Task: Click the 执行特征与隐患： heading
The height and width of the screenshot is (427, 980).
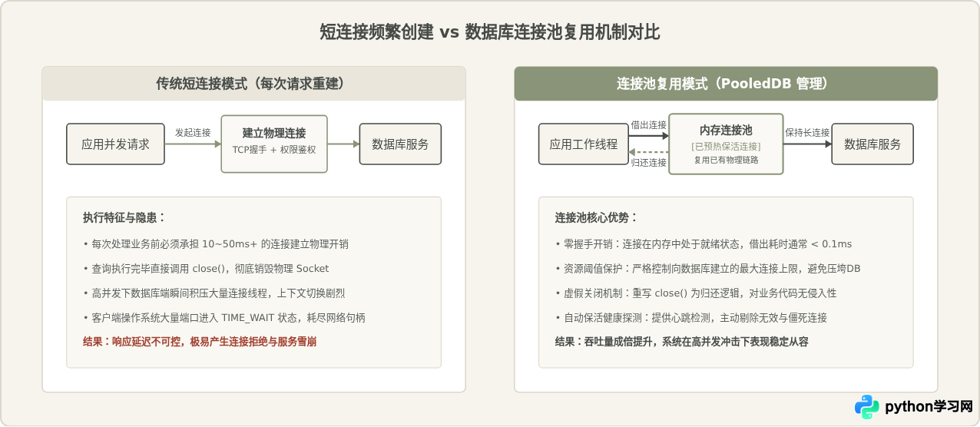Action: [x=124, y=217]
